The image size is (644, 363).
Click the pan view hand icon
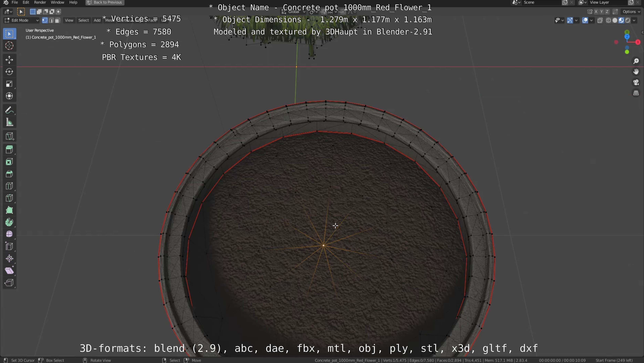pos(636,72)
